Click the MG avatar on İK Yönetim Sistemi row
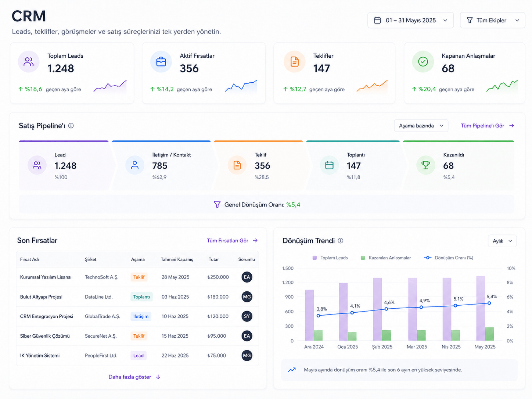Screen dimensions: 532x399 click(x=247, y=355)
